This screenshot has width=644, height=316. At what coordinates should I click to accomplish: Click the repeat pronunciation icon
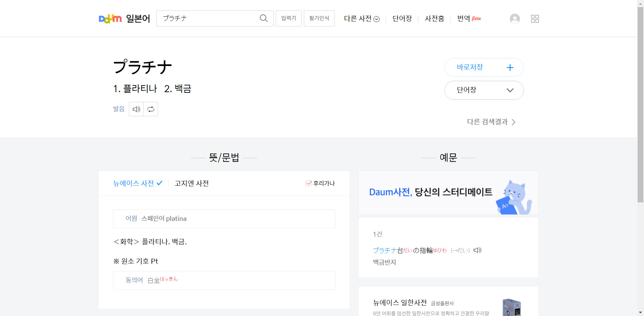[x=151, y=109]
